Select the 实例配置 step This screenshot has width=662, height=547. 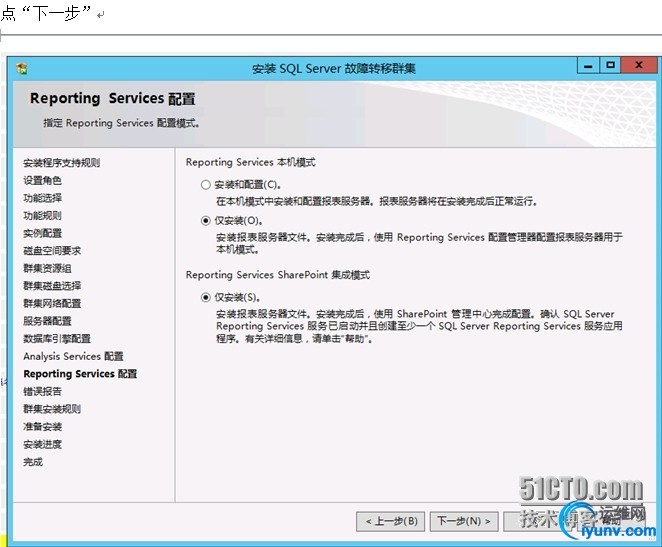pyautogui.click(x=43, y=233)
